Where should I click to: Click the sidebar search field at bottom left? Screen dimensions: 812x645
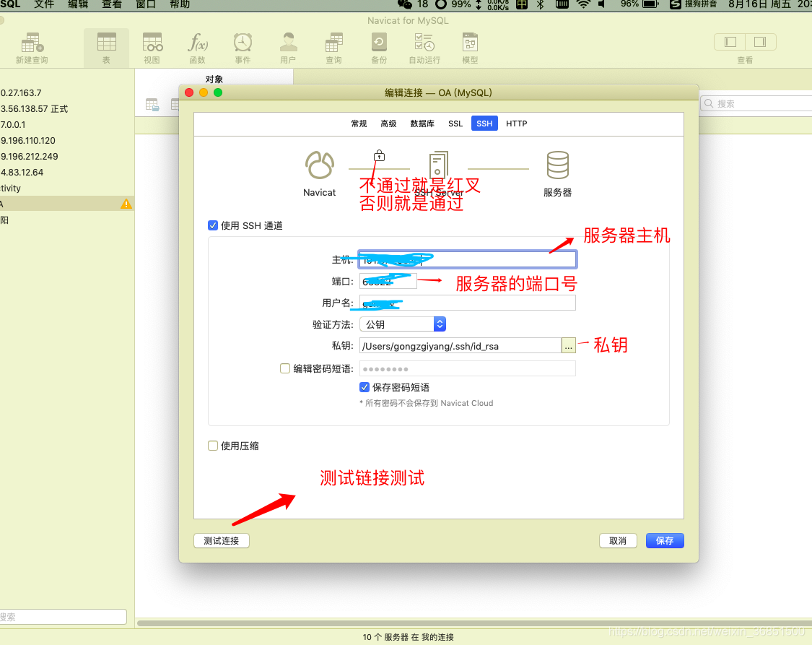coord(64,617)
